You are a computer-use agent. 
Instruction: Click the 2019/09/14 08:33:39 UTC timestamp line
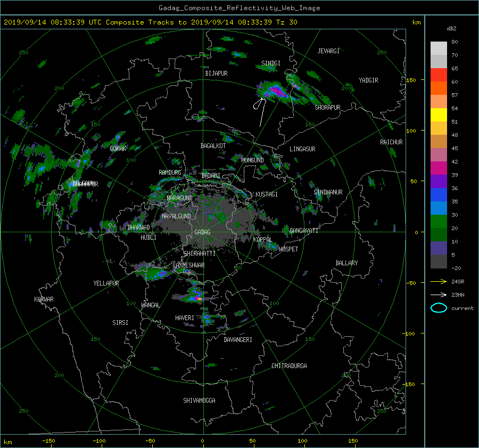click(150, 22)
